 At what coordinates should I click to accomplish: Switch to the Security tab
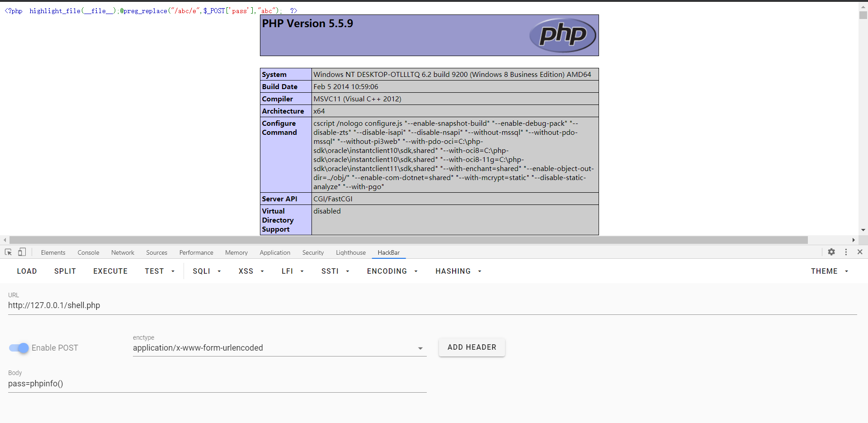coord(313,252)
